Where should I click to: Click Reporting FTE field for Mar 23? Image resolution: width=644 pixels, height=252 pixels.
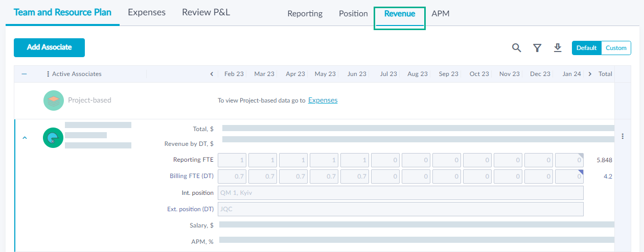(x=263, y=160)
